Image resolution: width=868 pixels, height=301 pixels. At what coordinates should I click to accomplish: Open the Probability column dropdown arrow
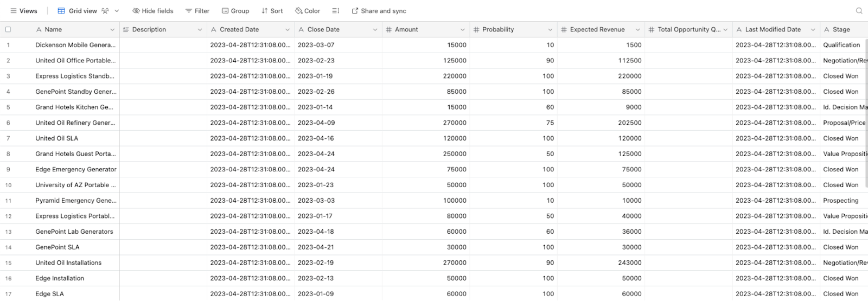point(550,30)
